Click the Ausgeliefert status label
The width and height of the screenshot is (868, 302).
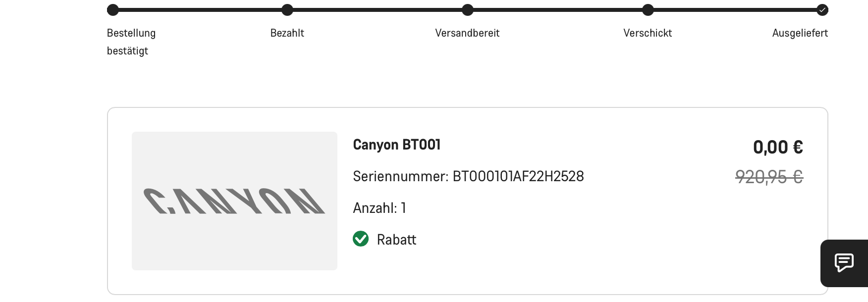800,33
